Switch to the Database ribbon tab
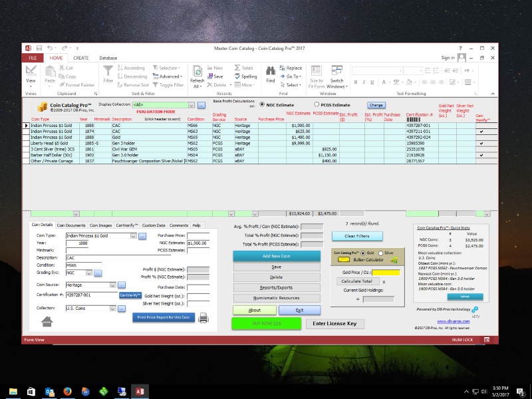This screenshot has width=532, height=399. pos(108,58)
